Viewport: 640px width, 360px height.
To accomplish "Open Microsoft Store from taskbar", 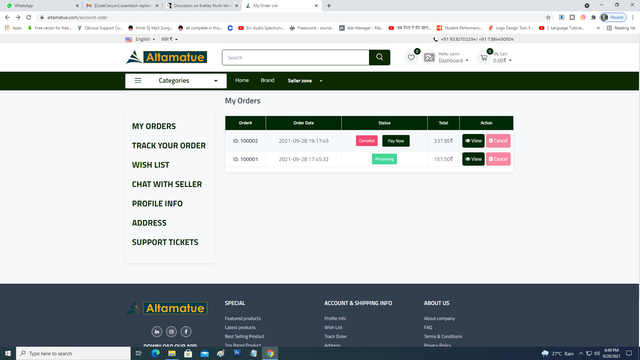I will [188, 353].
